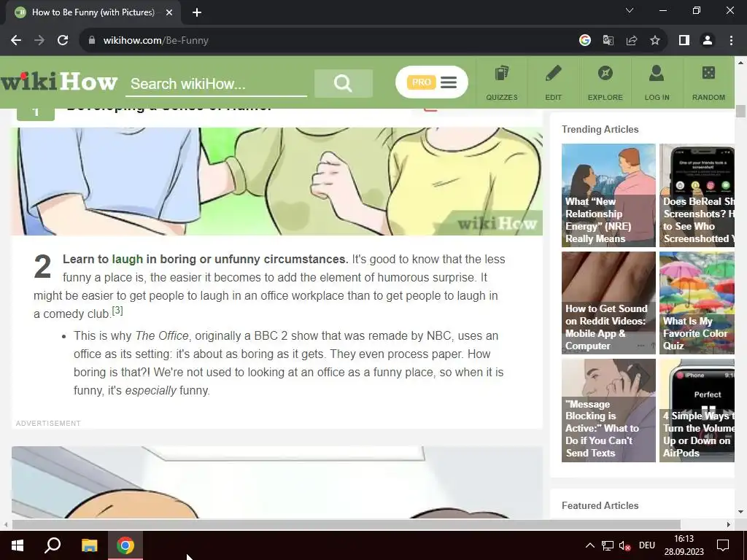Click scrollbar down arrow
This screenshot has height=560, width=747.
[x=740, y=513]
